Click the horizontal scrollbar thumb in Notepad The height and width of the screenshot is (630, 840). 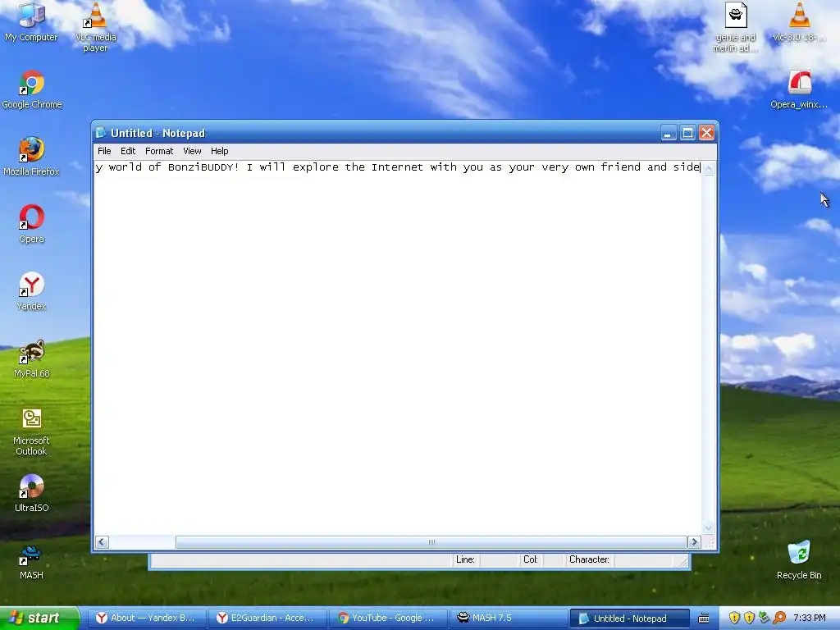click(x=431, y=542)
